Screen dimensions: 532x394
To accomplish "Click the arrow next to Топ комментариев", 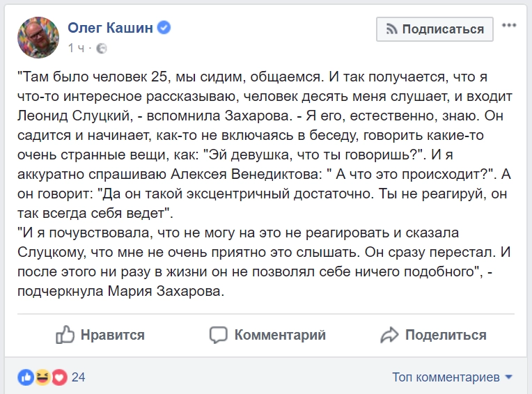I will pyautogui.click(x=508, y=377).
